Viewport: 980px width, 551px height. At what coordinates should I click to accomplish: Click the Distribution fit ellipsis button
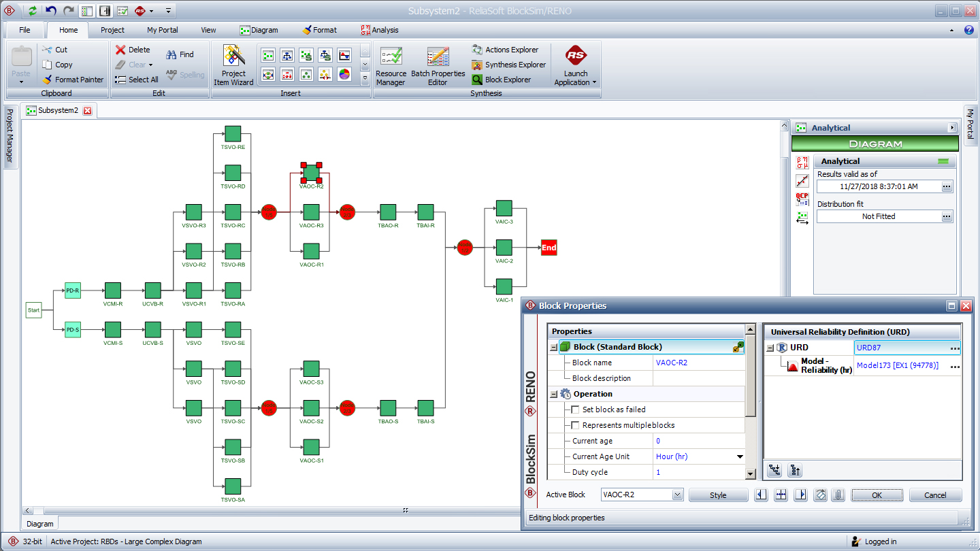(947, 216)
